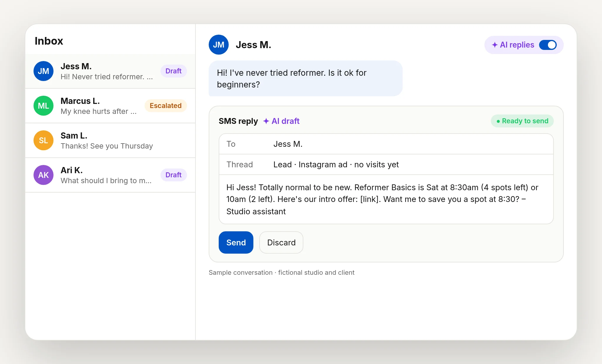Open Sam L. conversation in inbox
This screenshot has height=364, width=602.
pyautogui.click(x=110, y=140)
